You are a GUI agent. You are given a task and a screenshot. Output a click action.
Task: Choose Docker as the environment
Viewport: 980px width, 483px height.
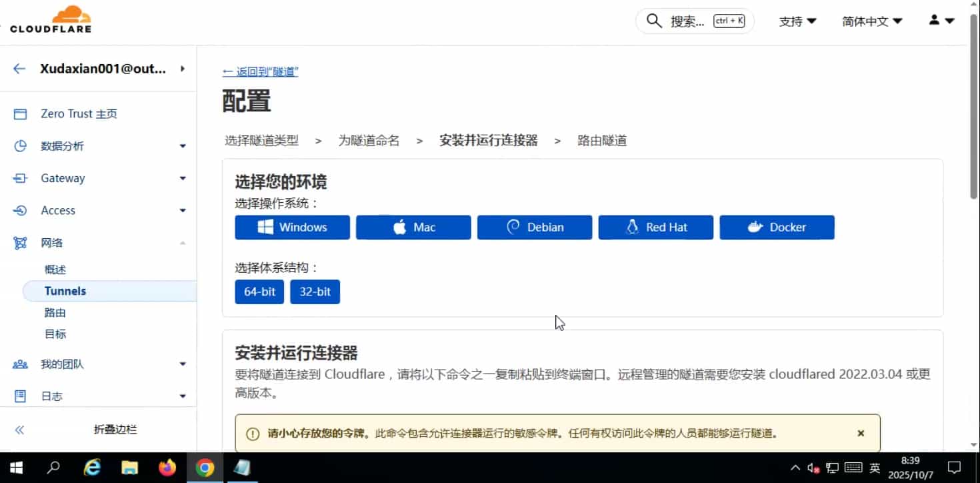pos(777,227)
